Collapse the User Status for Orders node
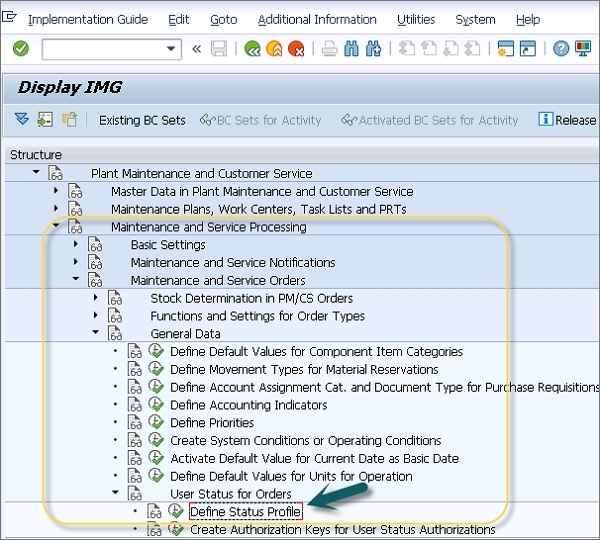The image size is (600, 540). (115, 493)
